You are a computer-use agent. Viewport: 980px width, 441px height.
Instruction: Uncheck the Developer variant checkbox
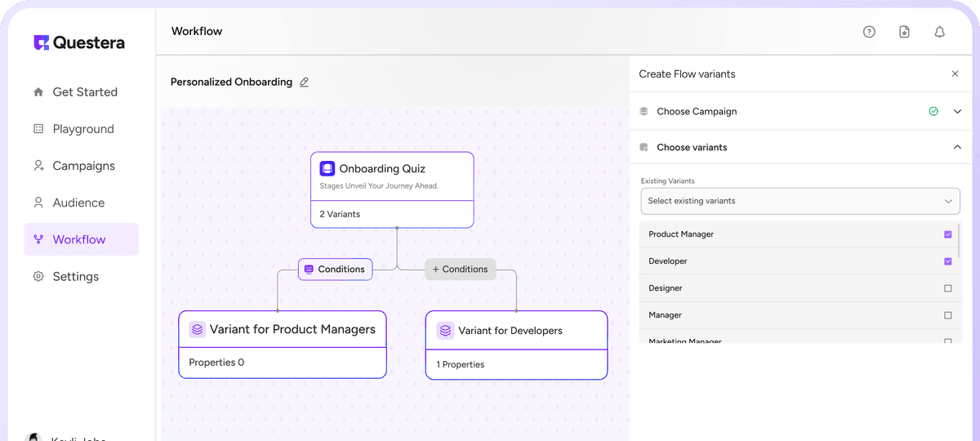pos(948,261)
